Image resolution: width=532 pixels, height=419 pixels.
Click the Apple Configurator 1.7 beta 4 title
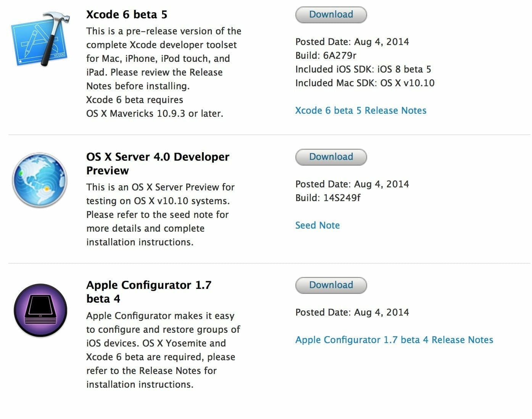pos(148,292)
